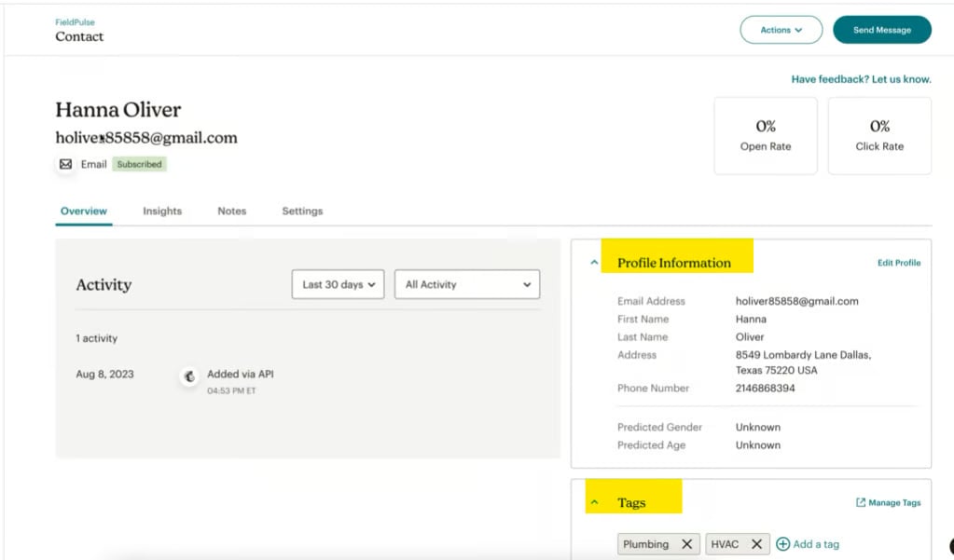
Task: Click the FieldPulse breadcrumb link
Action: (75, 21)
